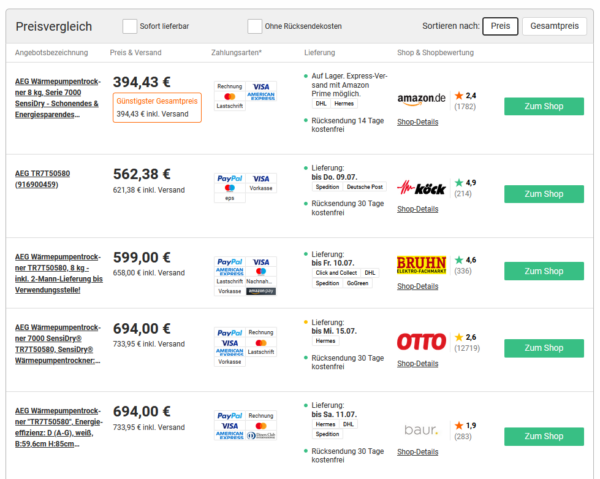Click American Express icon in BRUHN row
The height and width of the screenshot is (479, 600).
(x=230, y=272)
